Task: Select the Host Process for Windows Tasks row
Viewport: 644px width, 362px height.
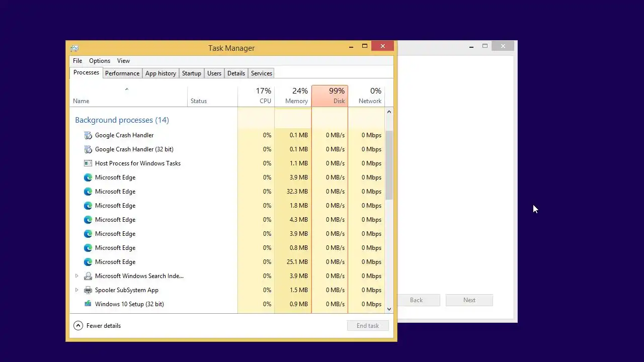Action: click(x=227, y=163)
